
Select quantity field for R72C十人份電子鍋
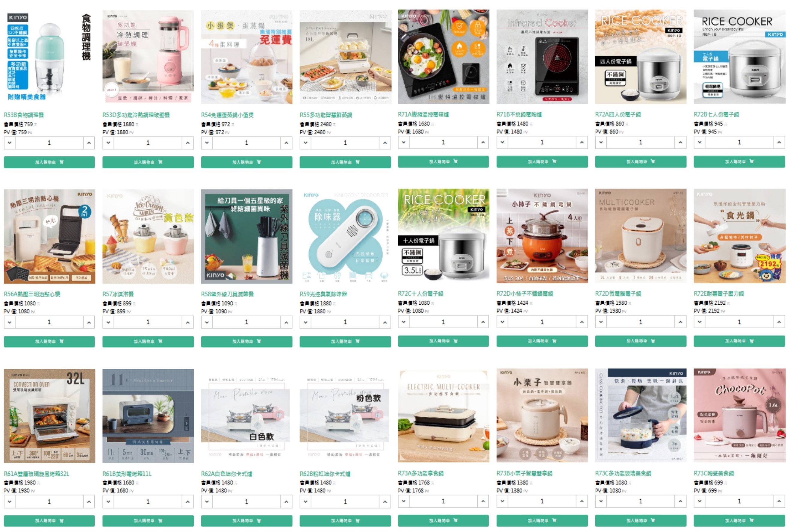(x=443, y=322)
